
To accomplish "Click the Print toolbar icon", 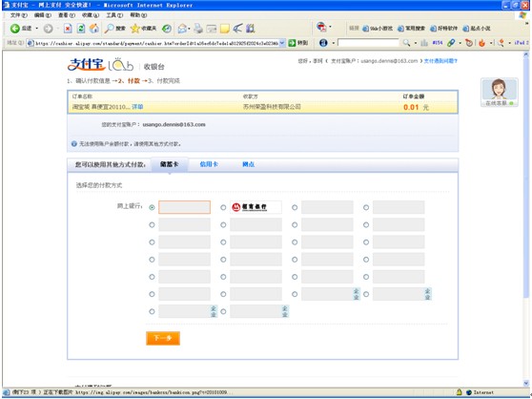I will coord(198,29).
